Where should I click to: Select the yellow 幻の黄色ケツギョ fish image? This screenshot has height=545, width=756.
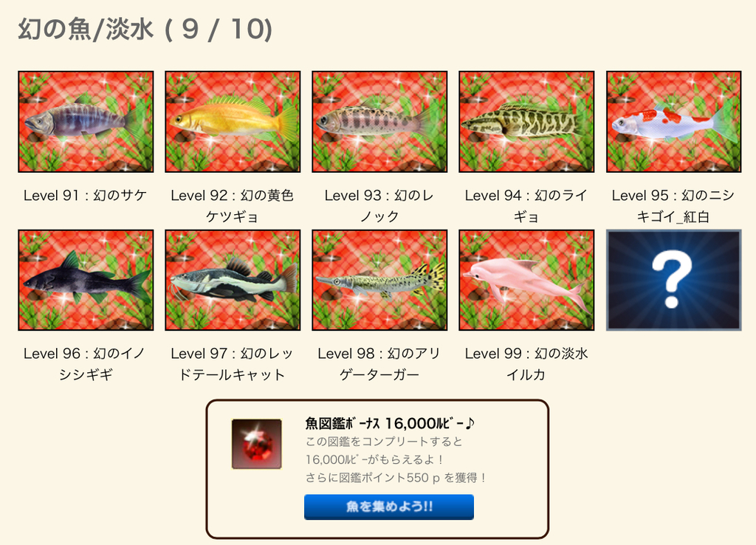tap(233, 122)
